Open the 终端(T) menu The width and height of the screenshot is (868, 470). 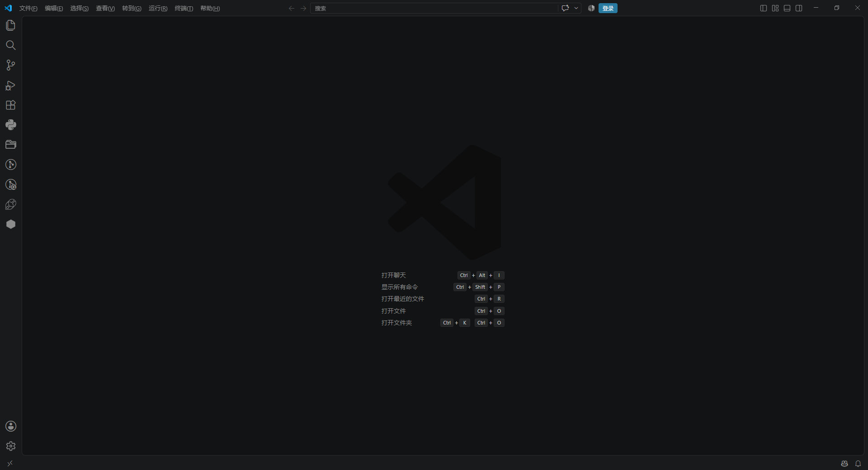tap(184, 8)
